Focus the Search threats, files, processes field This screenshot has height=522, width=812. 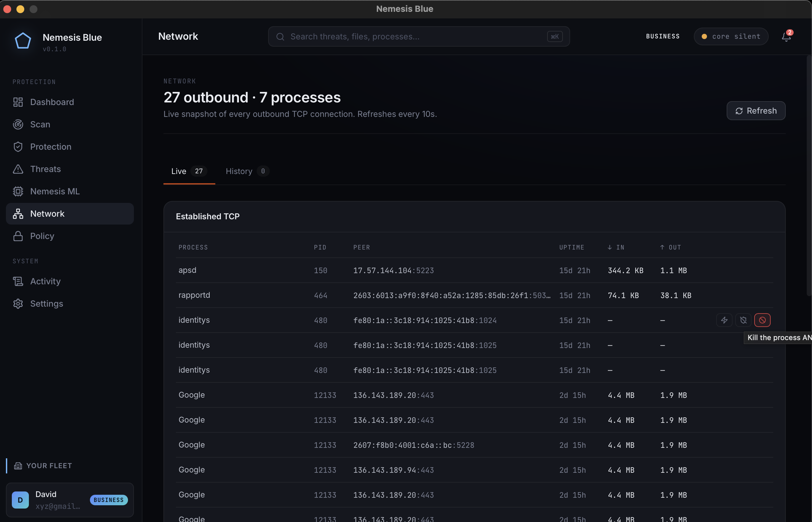pyautogui.click(x=419, y=37)
